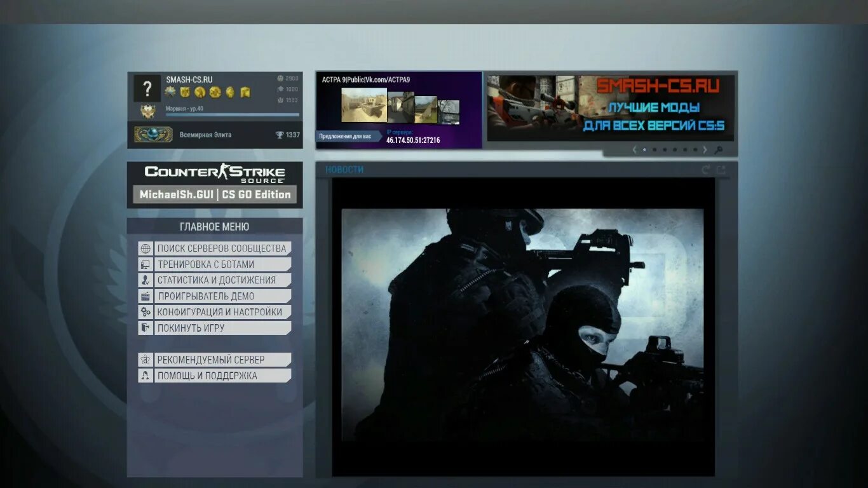
Task: Click the Новости panel header
Action: tap(344, 170)
